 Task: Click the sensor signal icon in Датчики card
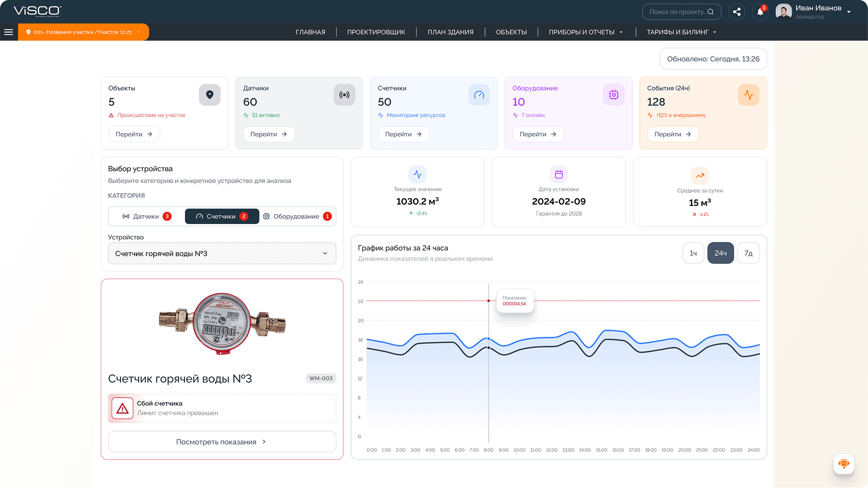(344, 95)
